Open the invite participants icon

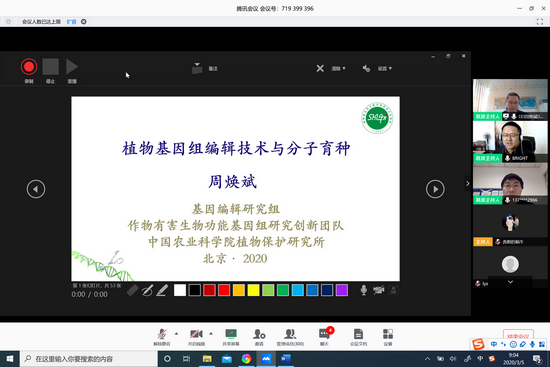(259, 337)
